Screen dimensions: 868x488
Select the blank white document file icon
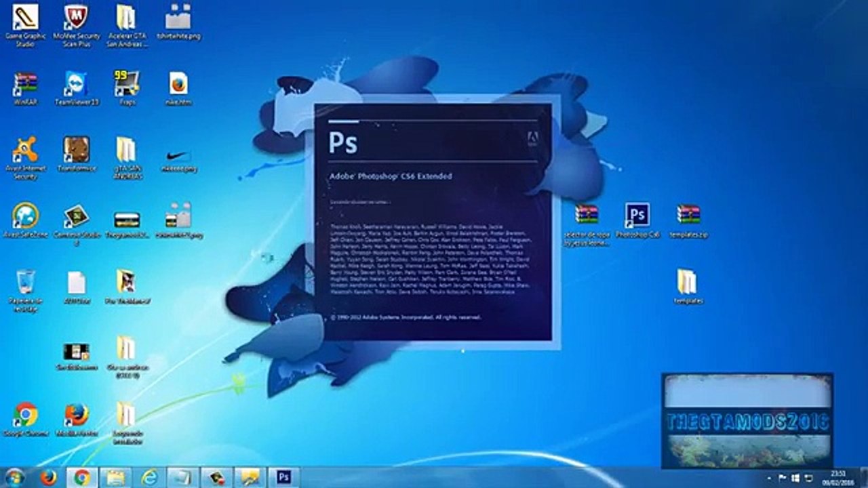point(76,287)
